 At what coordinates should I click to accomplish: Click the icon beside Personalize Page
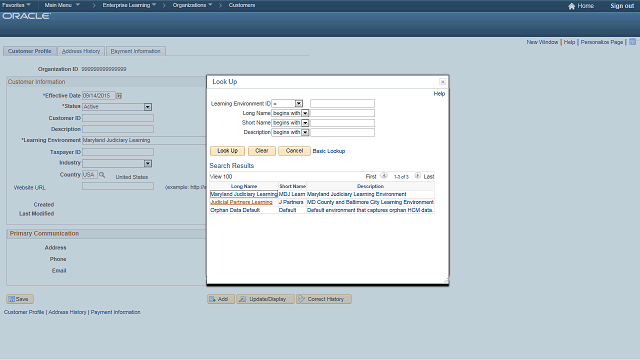pos(632,42)
